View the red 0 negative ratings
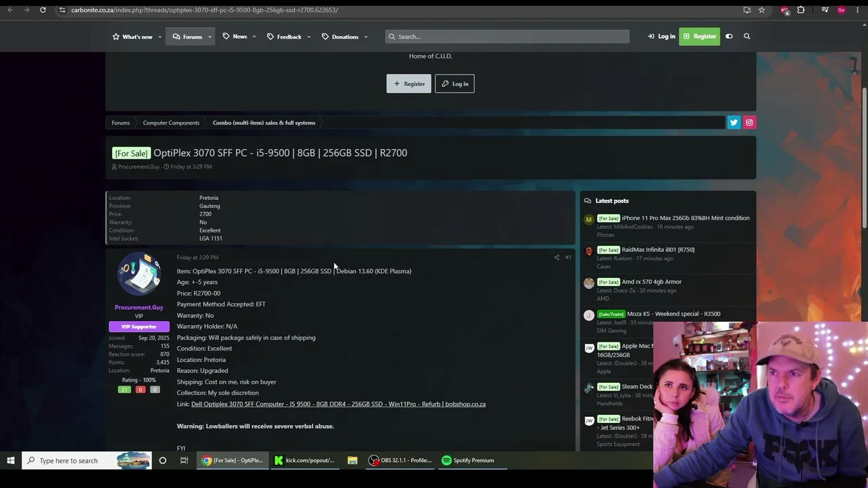 click(140, 390)
